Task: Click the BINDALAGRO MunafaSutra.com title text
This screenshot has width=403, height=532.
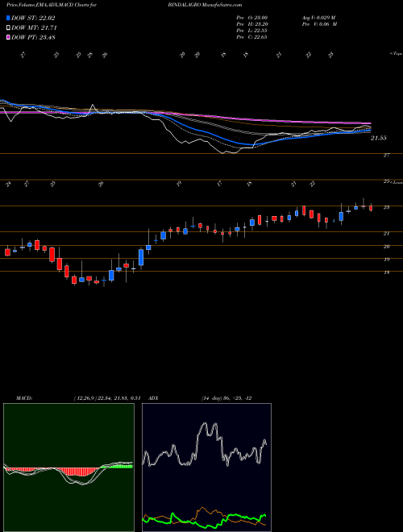Action: (x=205, y=6)
